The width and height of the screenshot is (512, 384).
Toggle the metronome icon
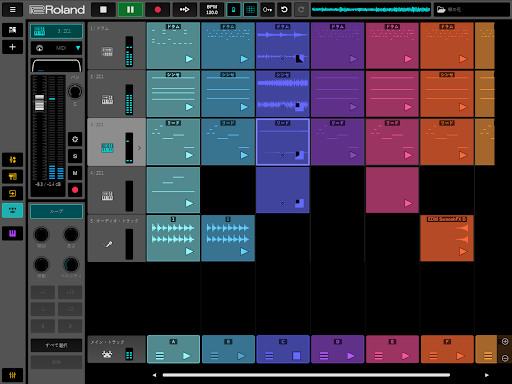point(234,10)
